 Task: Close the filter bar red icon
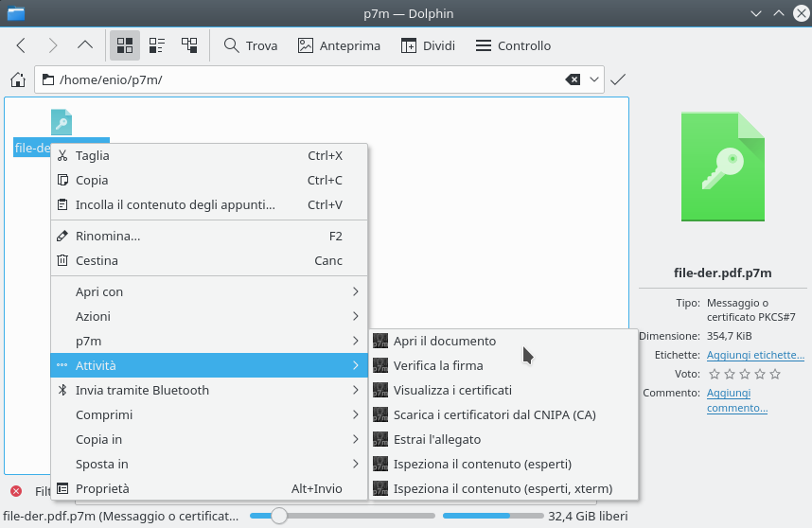click(x=16, y=491)
